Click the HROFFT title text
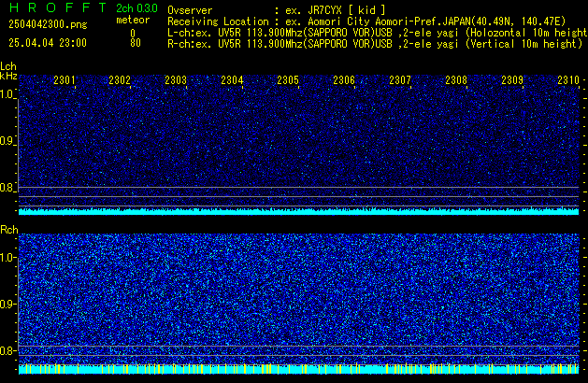This screenshot has height=383, width=588. click(58, 7)
